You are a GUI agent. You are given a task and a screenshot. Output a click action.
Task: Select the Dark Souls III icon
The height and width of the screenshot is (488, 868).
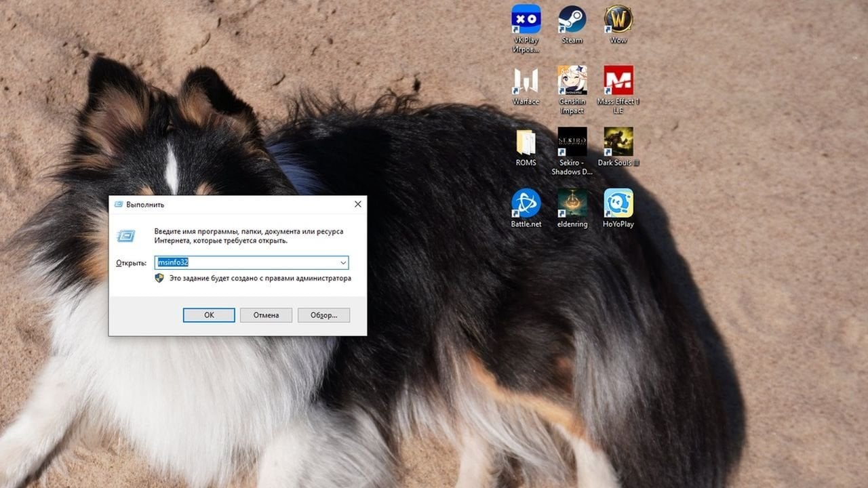pos(618,142)
